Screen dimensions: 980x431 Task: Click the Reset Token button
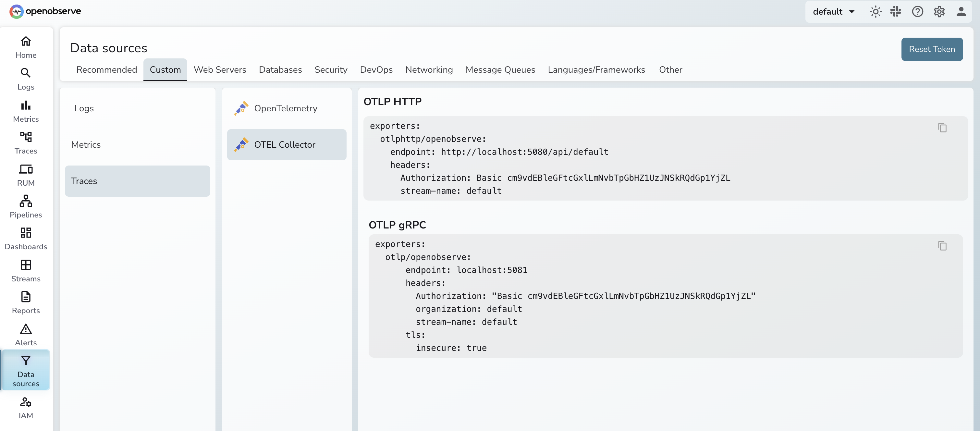coord(932,49)
